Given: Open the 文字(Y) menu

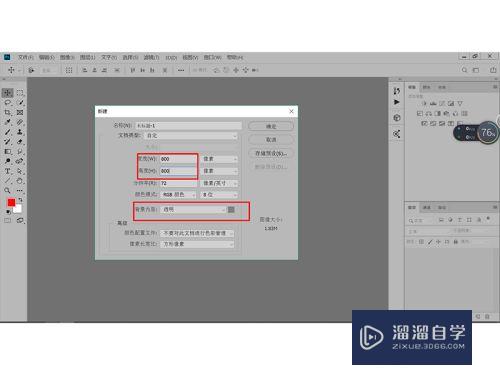Looking at the screenshot, I should (x=109, y=57).
